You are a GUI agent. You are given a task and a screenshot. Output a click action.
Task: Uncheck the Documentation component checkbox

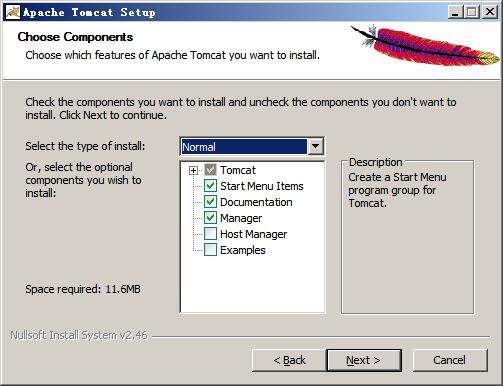point(210,202)
